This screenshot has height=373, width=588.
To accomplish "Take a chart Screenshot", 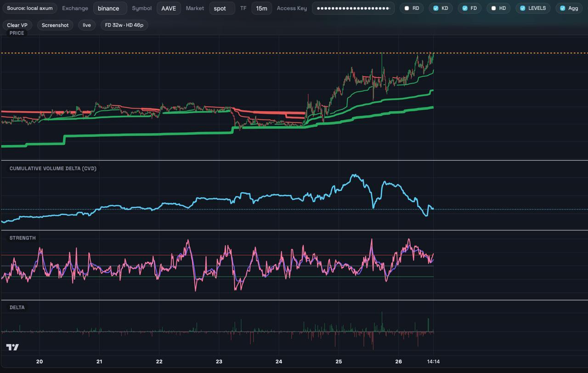I will 55,25.
